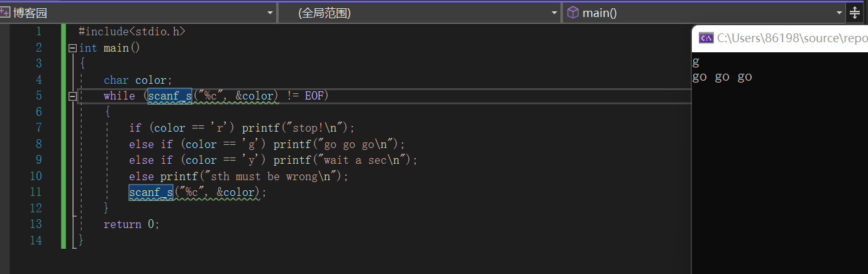Click the 博客园 project icon
This screenshot has height=274, width=868.
[x=6, y=13]
